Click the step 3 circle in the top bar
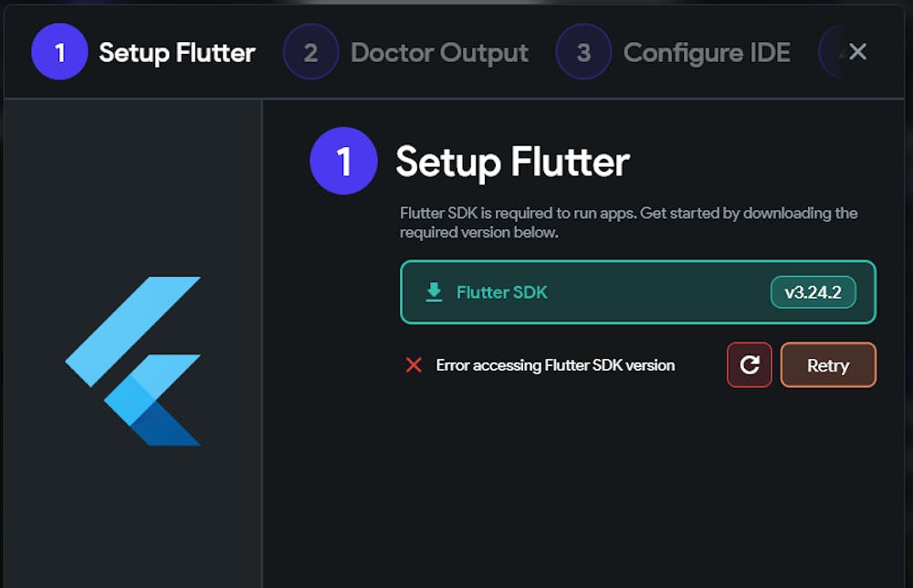The image size is (913, 588). pyautogui.click(x=584, y=52)
